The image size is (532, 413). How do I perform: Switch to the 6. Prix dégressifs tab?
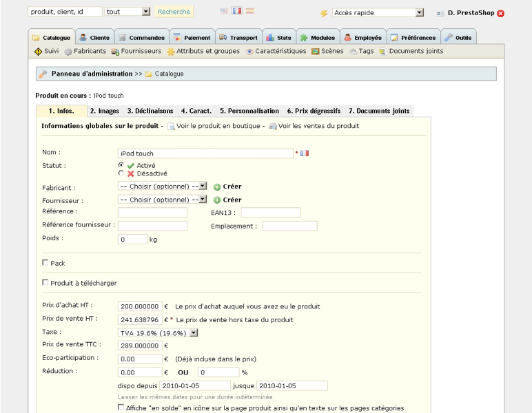coord(314,111)
